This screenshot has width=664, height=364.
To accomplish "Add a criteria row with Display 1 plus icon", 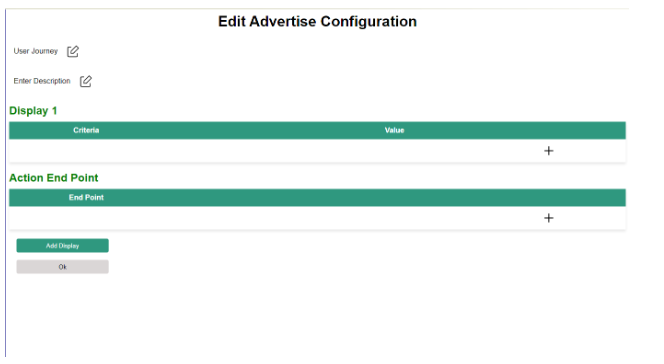I will (548, 151).
